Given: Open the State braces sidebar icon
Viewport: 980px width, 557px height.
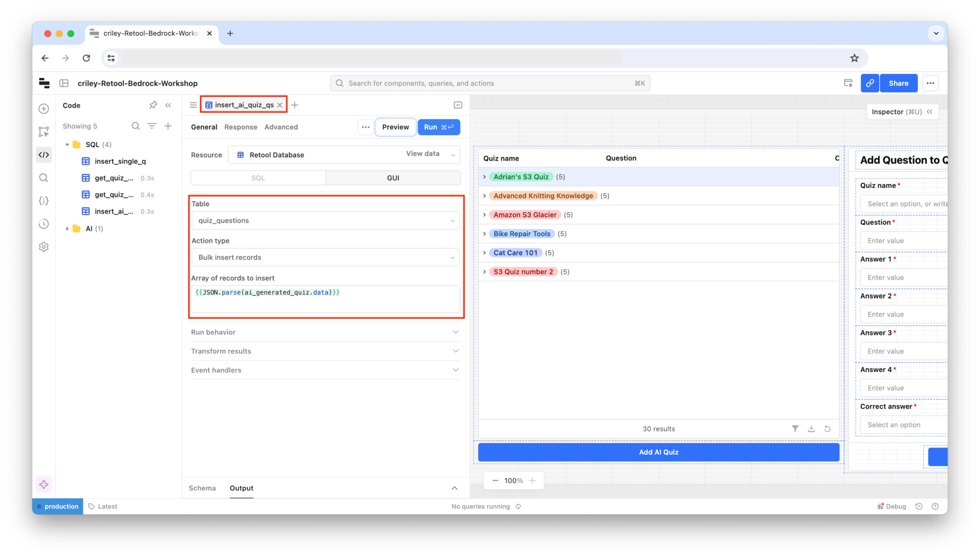Looking at the screenshot, I should coord(44,201).
